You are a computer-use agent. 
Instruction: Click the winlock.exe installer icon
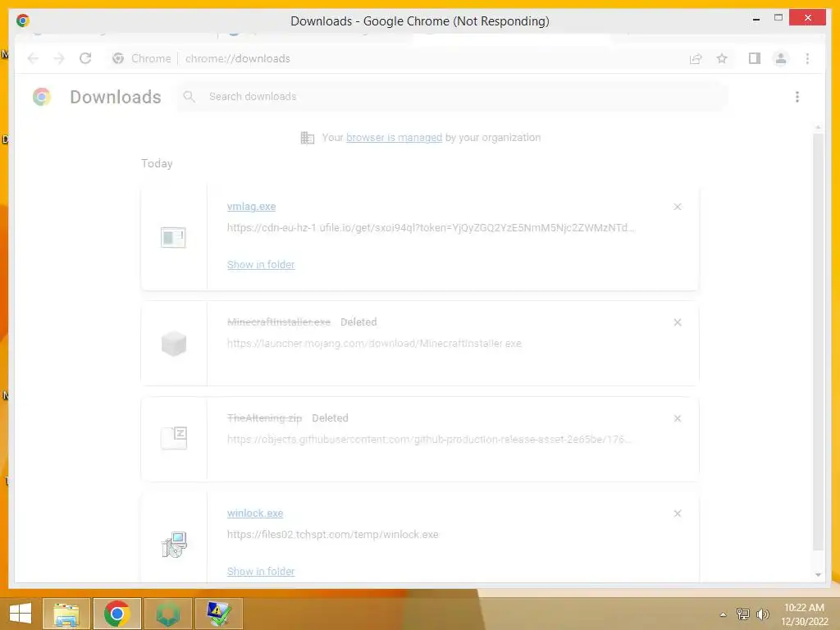pos(174,545)
